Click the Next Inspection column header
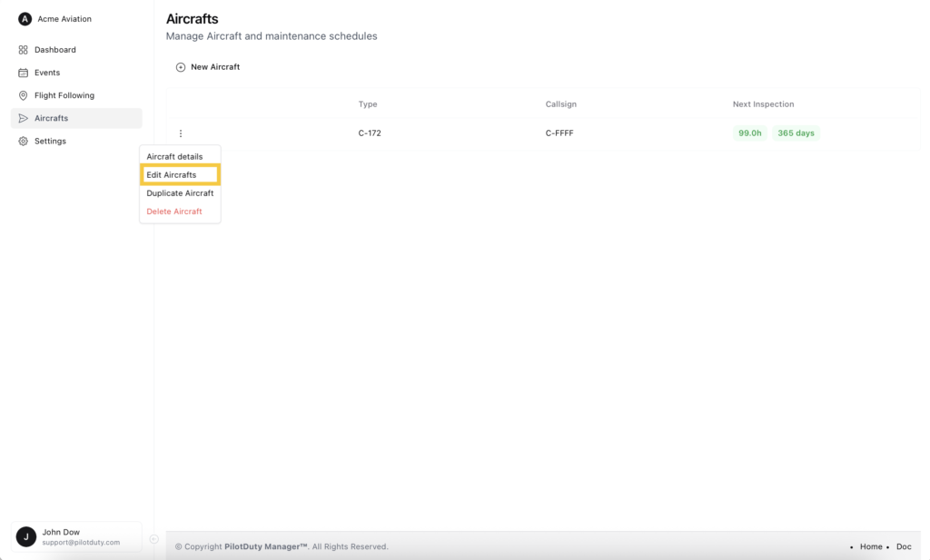The width and height of the screenshot is (930, 560). (x=763, y=104)
